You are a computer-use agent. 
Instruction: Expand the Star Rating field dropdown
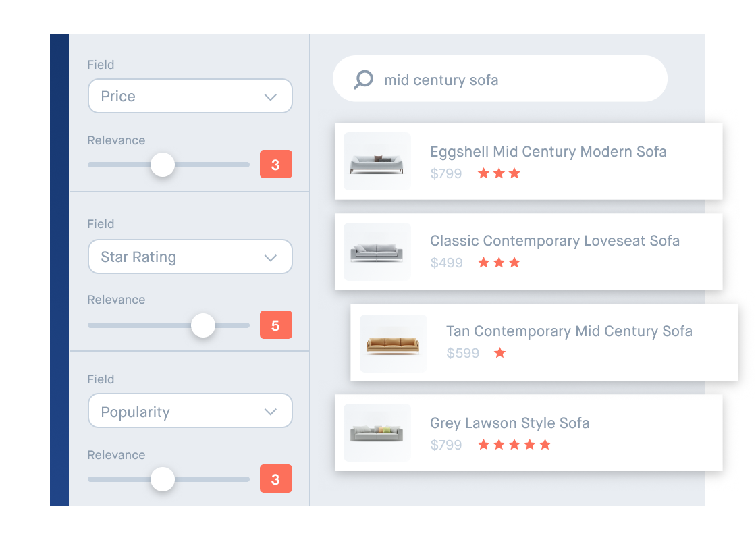pos(190,257)
